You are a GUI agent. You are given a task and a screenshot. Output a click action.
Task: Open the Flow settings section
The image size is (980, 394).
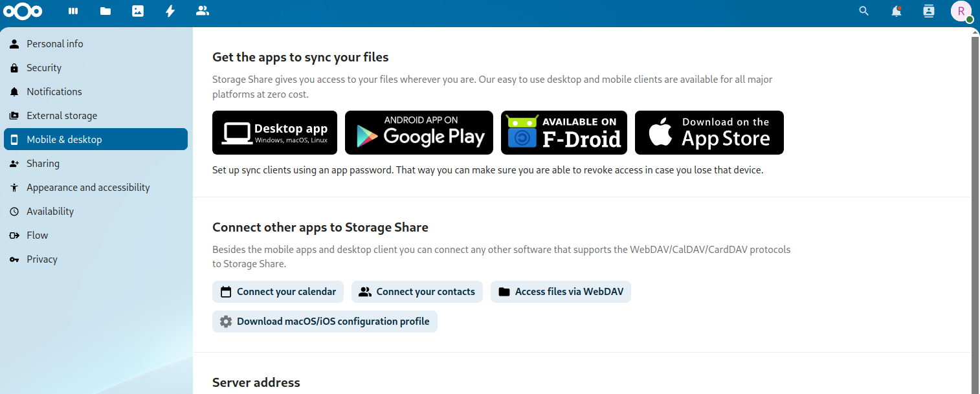point(96,235)
